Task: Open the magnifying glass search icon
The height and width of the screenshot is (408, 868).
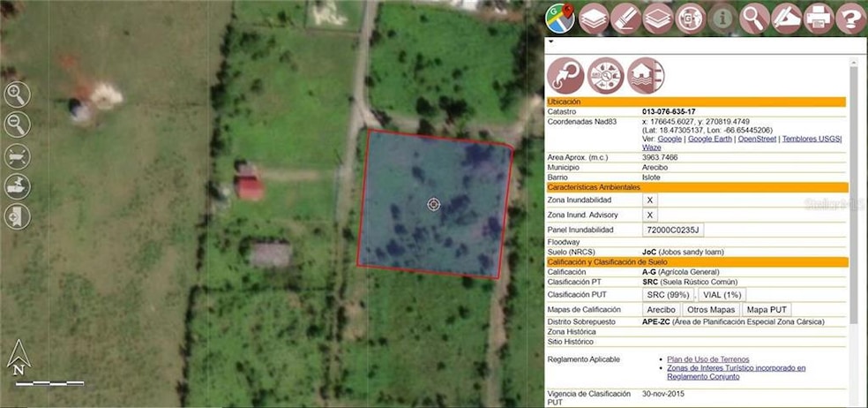Action: [x=754, y=19]
